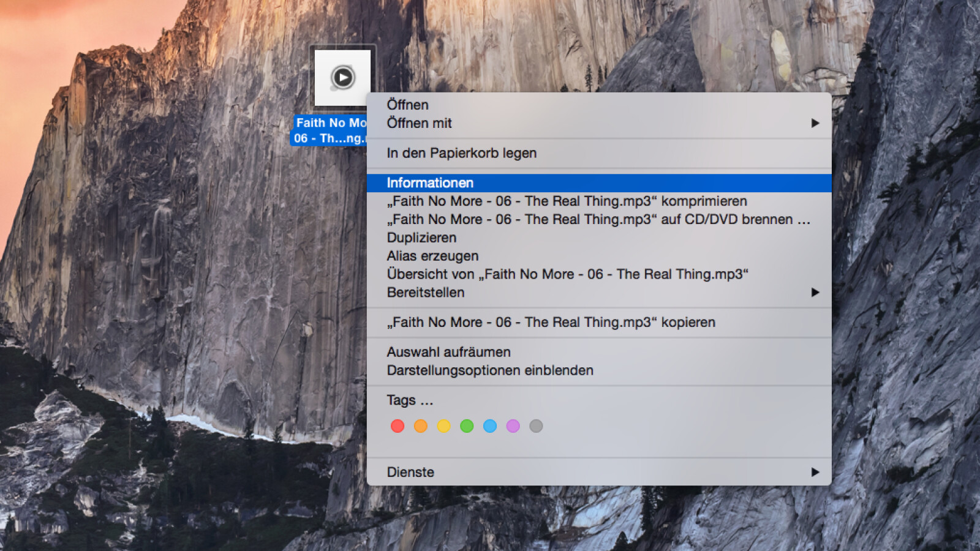Tag file with green color
Image resolution: width=980 pixels, height=551 pixels.
point(467,426)
